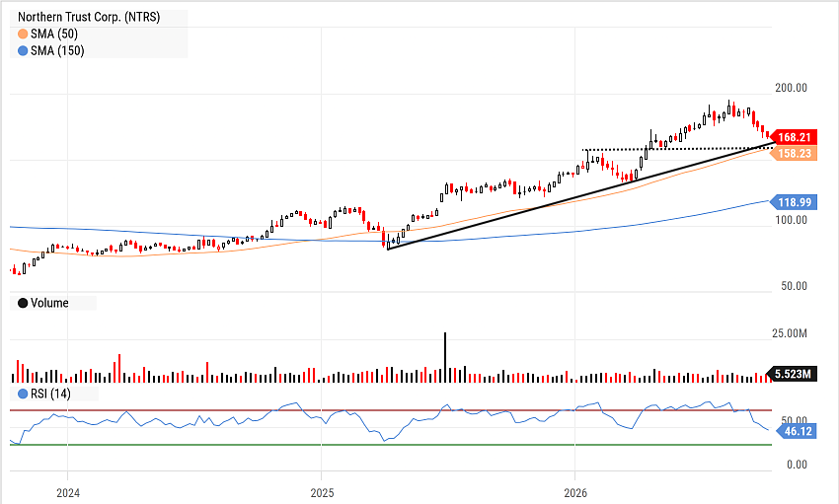Select the Volume panel label
The image size is (839, 504).
pos(49,303)
